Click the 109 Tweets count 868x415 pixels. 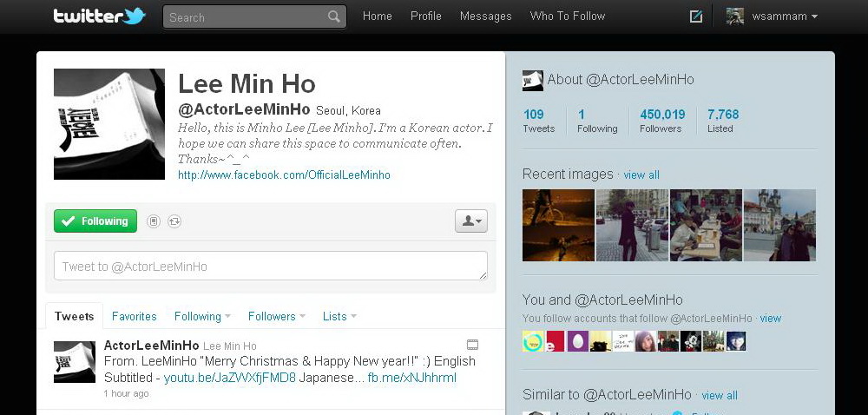pos(539,121)
